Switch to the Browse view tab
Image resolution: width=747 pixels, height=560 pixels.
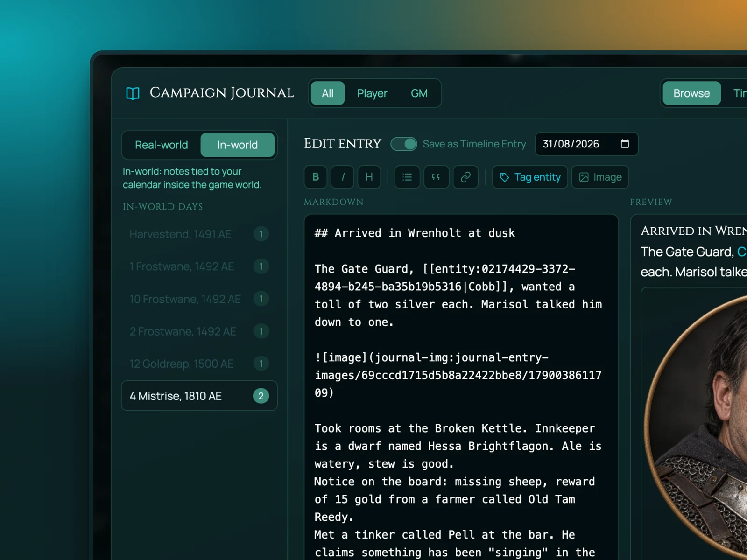pos(691,93)
